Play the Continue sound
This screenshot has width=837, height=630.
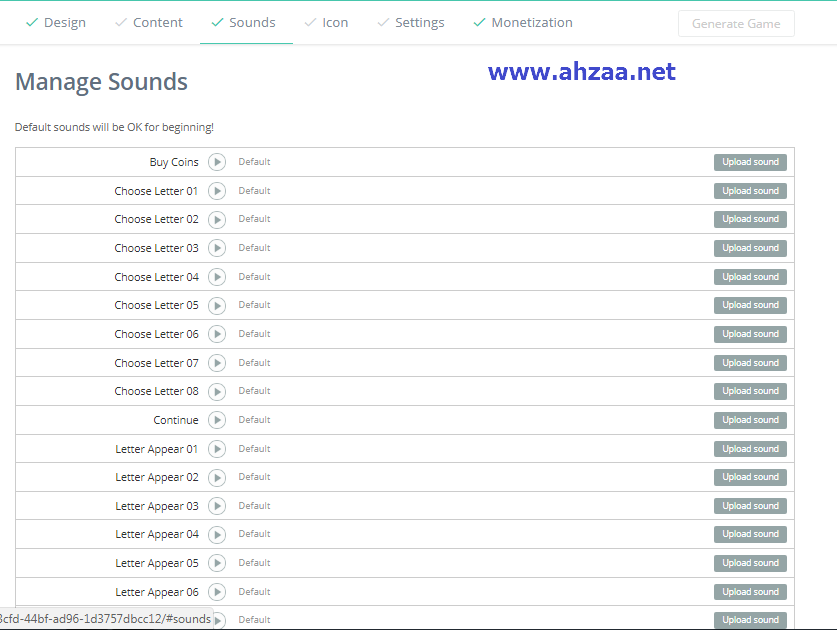click(x=217, y=420)
